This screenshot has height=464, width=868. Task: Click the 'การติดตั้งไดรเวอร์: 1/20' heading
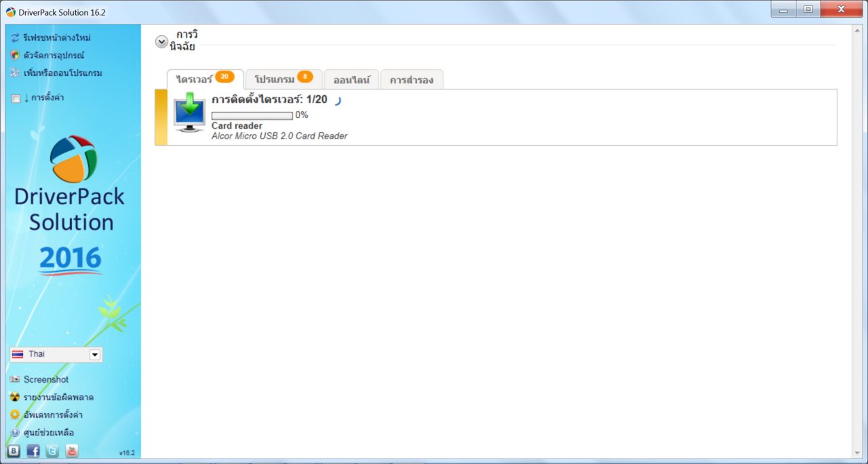point(269,99)
